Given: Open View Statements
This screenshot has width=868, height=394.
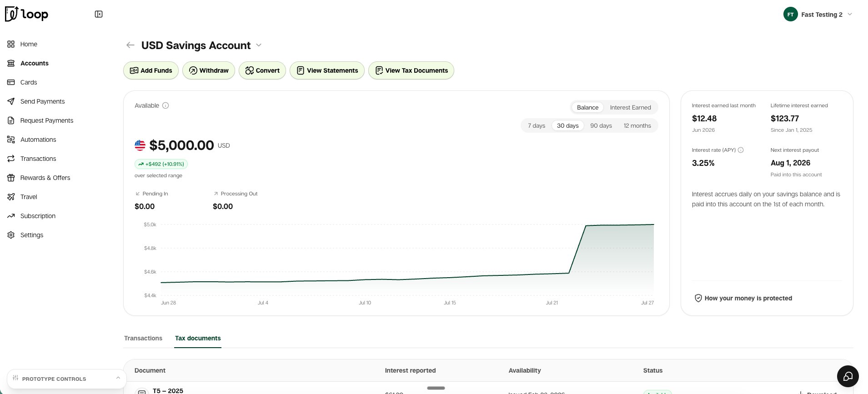Looking at the screenshot, I should [x=327, y=70].
